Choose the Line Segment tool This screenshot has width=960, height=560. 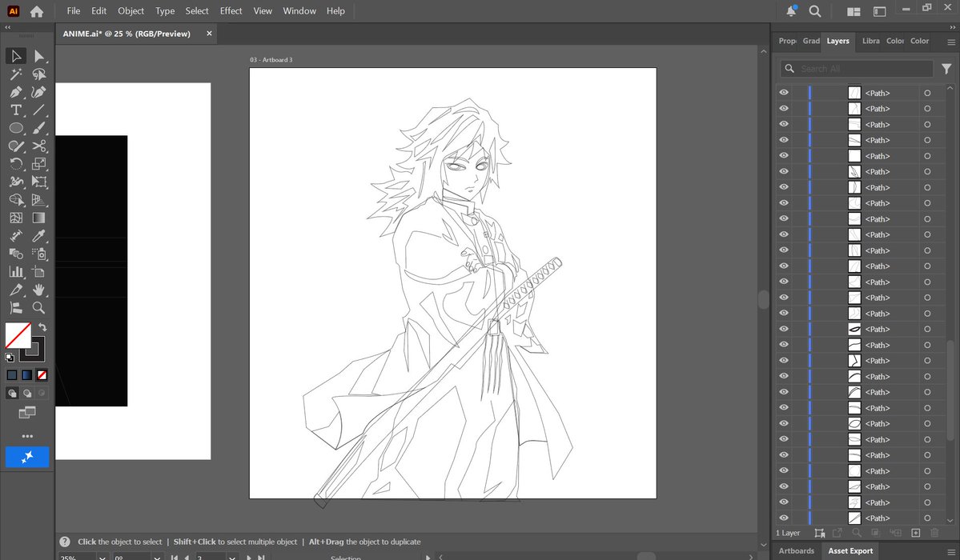pyautogui.click(x=39, y=110)
